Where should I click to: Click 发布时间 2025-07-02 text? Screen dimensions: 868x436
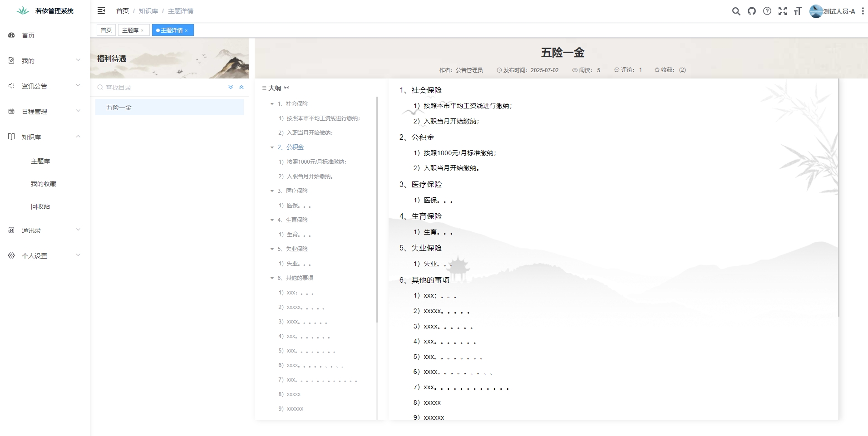[x=531, y=70]
